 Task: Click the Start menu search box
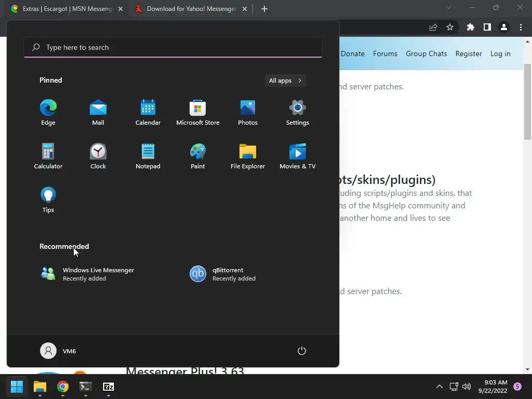coord(173,47)
